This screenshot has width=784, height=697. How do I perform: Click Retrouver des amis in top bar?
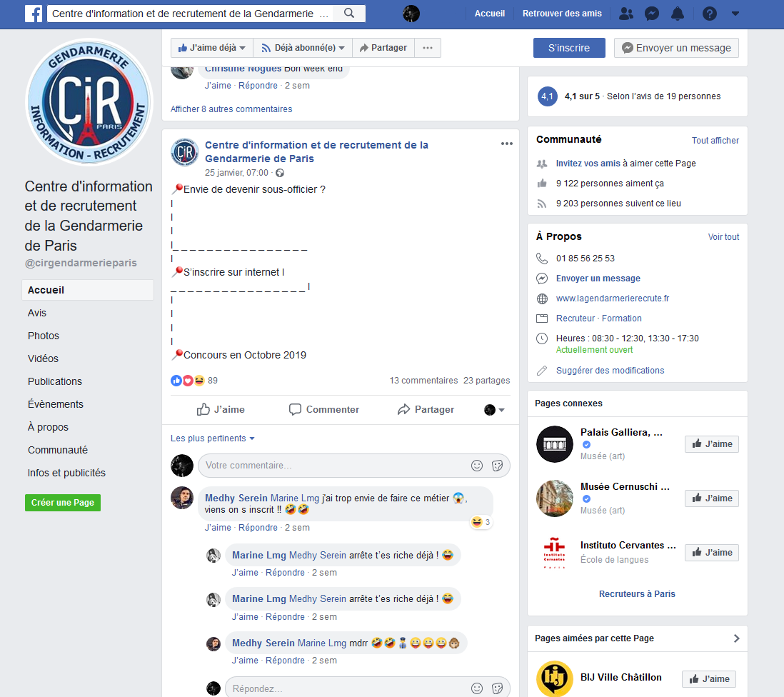click(562, 14)
